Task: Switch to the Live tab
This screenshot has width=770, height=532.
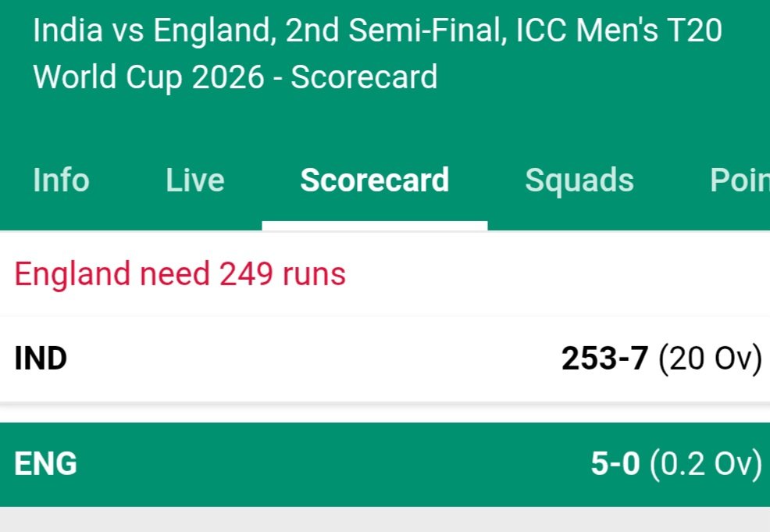Action: click(194, 180)
